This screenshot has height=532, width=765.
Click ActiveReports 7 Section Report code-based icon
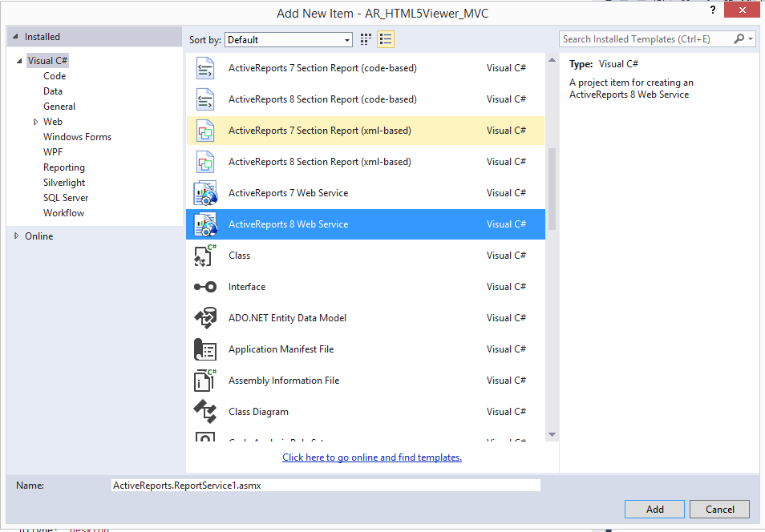click(205, 68)
